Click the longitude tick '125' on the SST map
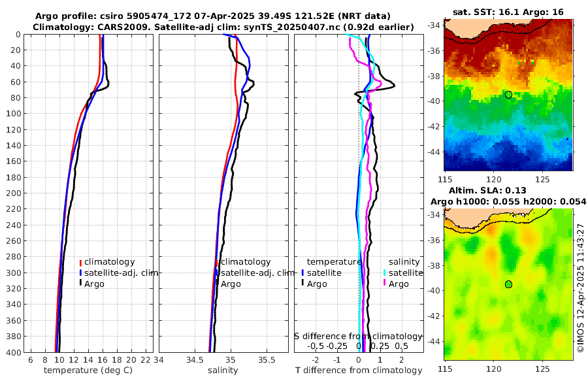This screenshot has width=588, height=379. 542,179
